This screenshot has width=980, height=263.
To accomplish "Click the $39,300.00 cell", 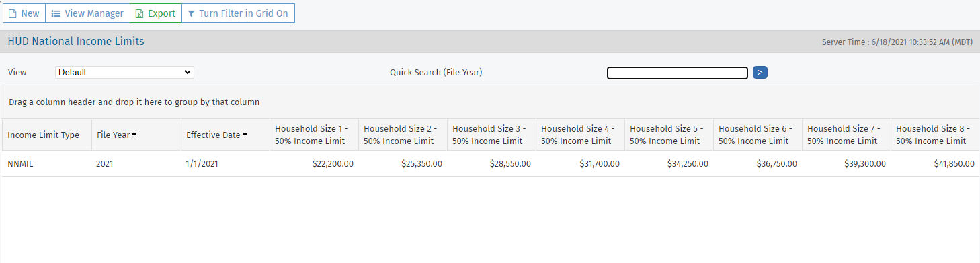I will [x=846, y=164].
